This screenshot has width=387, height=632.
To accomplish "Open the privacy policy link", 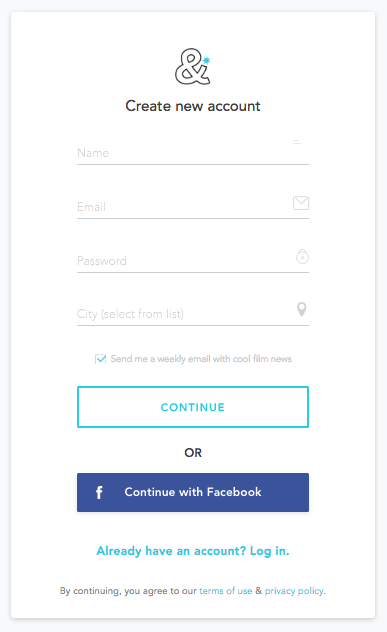I will pyautogui.click(x=294, y=591).
